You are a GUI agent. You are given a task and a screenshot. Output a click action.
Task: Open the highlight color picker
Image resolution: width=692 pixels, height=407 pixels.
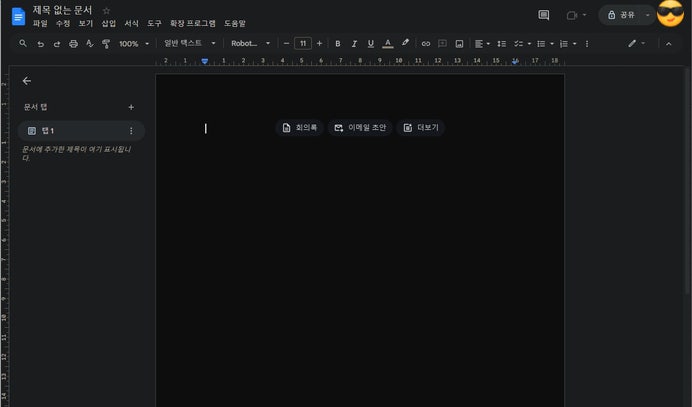tap(405, 43)
